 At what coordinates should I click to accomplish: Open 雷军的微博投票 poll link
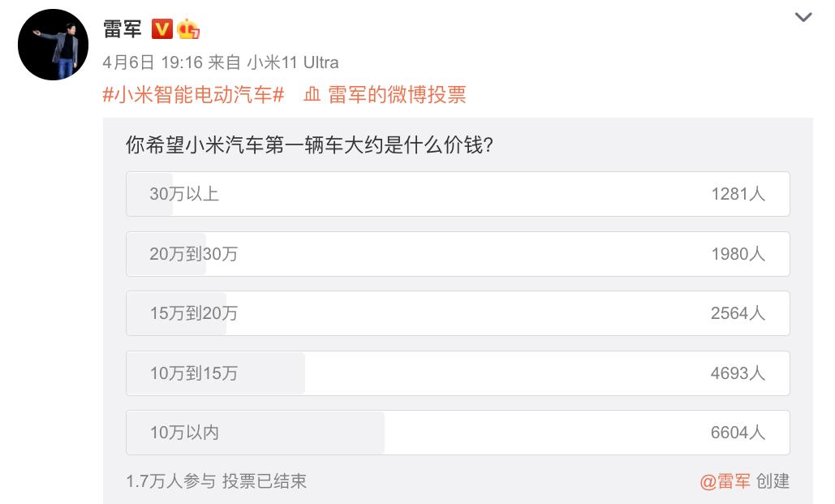[x=397, y=95]
